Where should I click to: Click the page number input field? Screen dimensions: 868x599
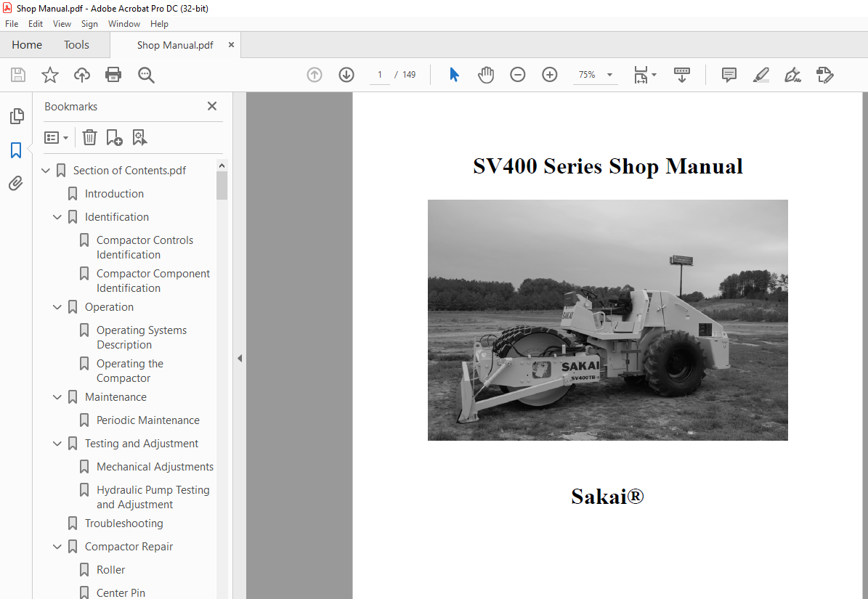[x=380, y=75]
